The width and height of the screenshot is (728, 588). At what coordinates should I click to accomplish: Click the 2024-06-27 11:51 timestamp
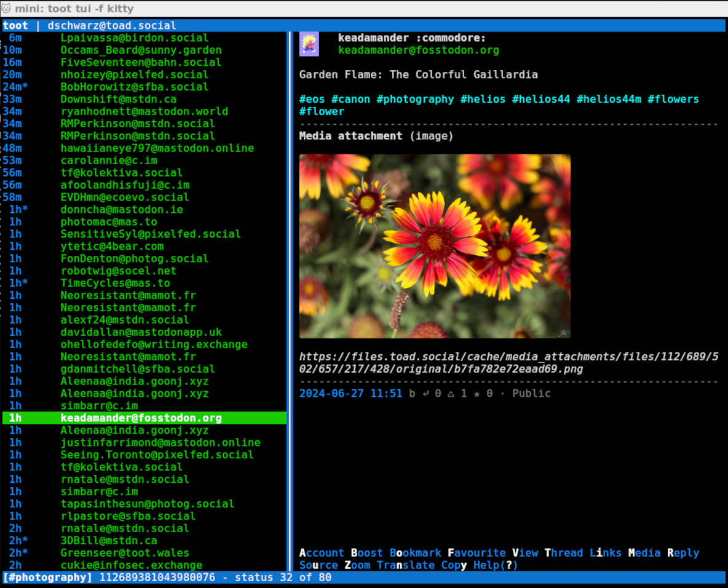[x=350, y=394]
